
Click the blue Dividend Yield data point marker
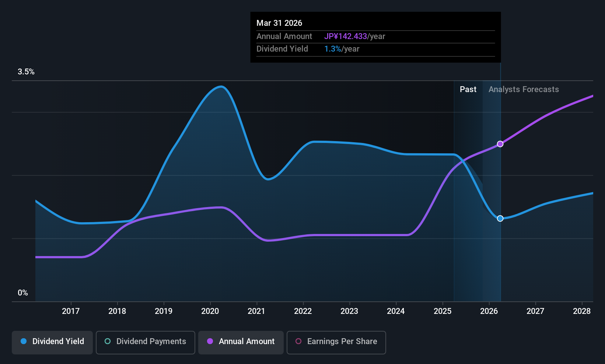tap(500, 218)
